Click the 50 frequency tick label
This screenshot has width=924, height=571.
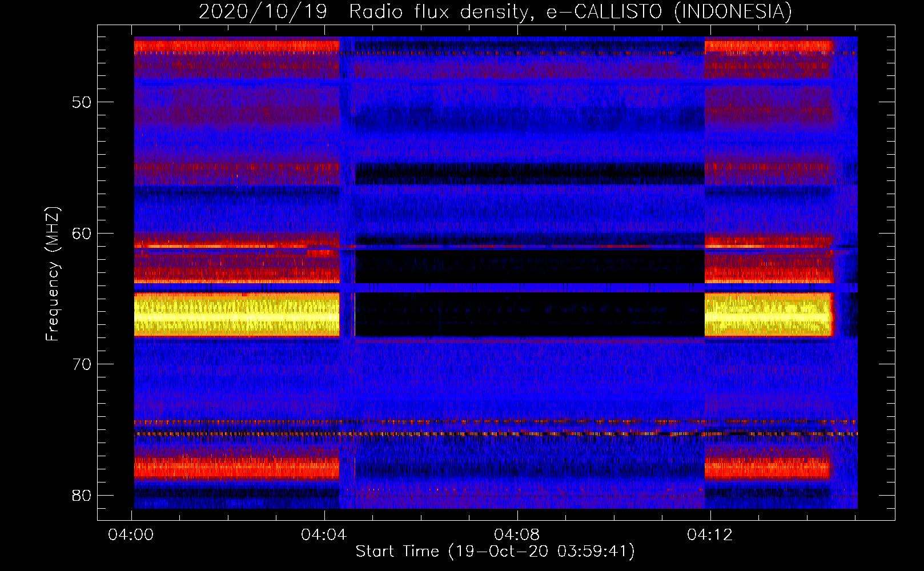82,102
